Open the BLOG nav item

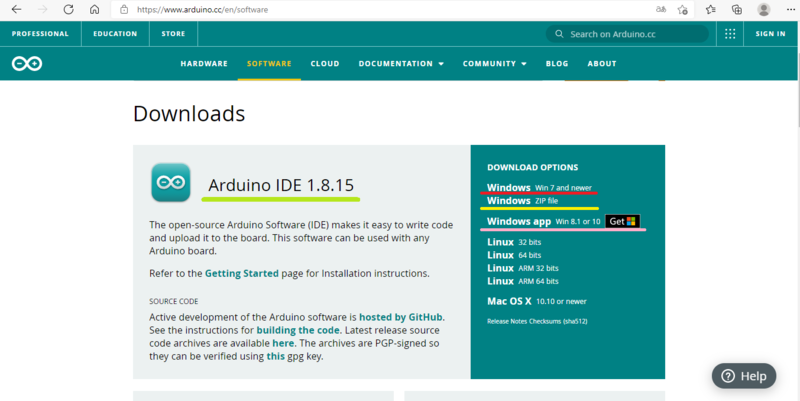(x=557, y=63)
